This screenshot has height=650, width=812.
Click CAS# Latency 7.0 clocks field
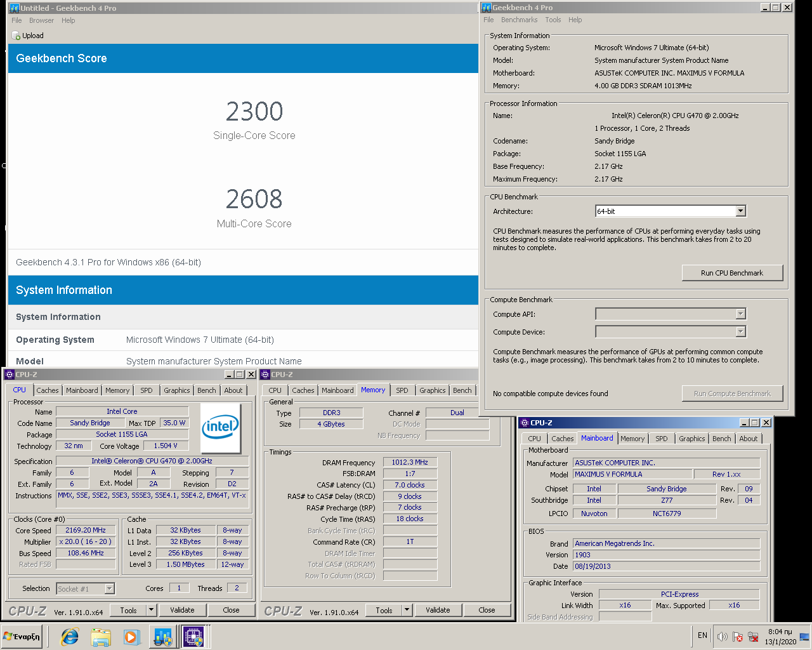[x=410, y=485]
